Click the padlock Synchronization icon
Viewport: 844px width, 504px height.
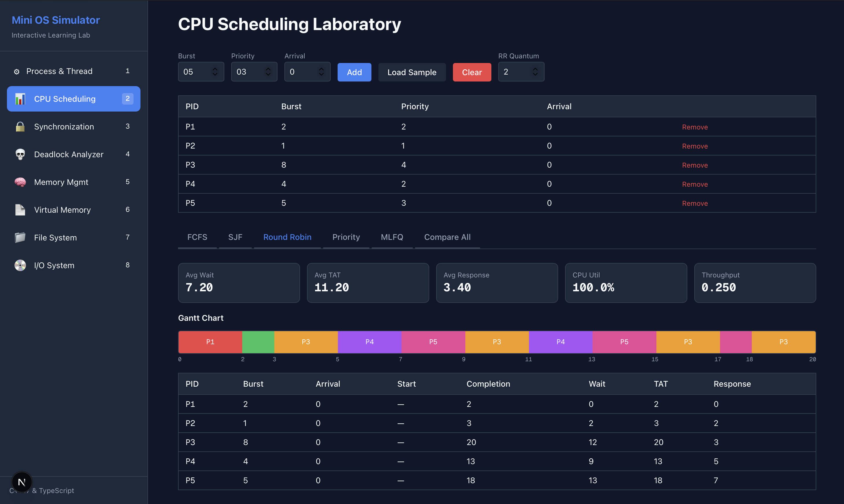(x=20, y=127)
